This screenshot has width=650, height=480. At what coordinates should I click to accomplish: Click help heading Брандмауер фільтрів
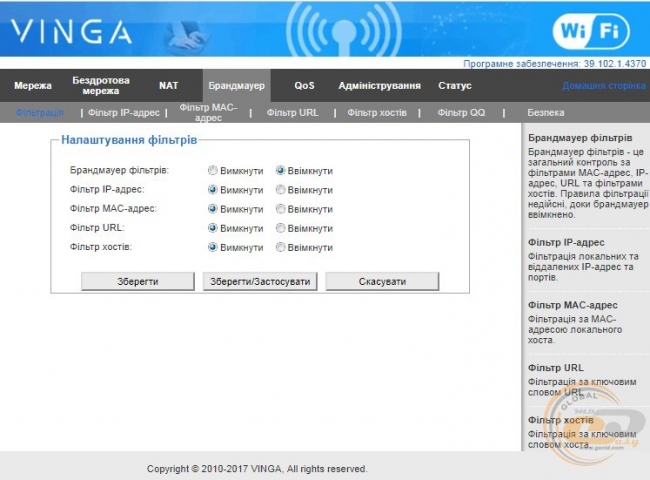pos(580,138)
